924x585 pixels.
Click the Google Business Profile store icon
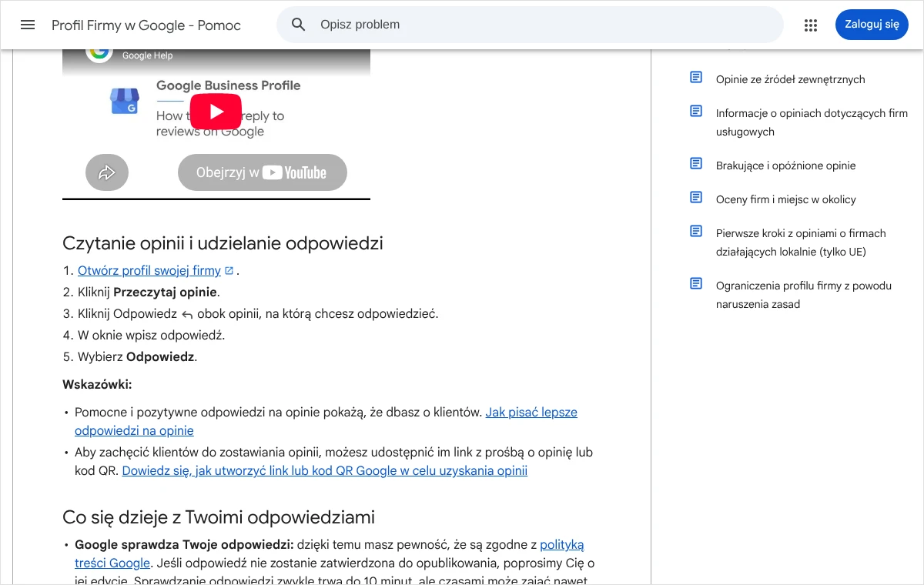[x=125, y=101]
